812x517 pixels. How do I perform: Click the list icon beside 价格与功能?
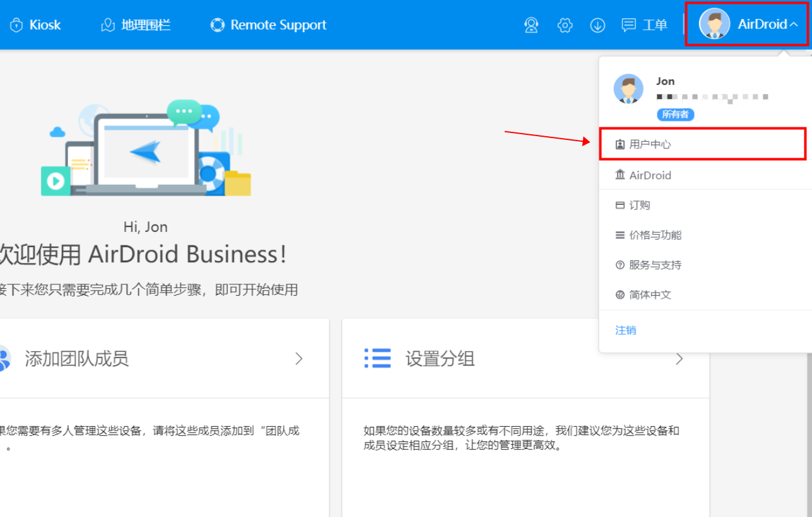tap(620, 235)
